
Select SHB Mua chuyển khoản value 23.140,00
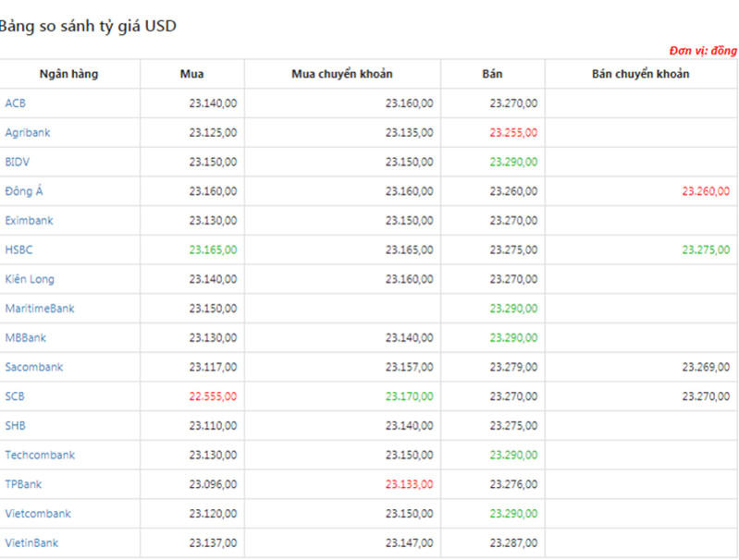(409, 425)
